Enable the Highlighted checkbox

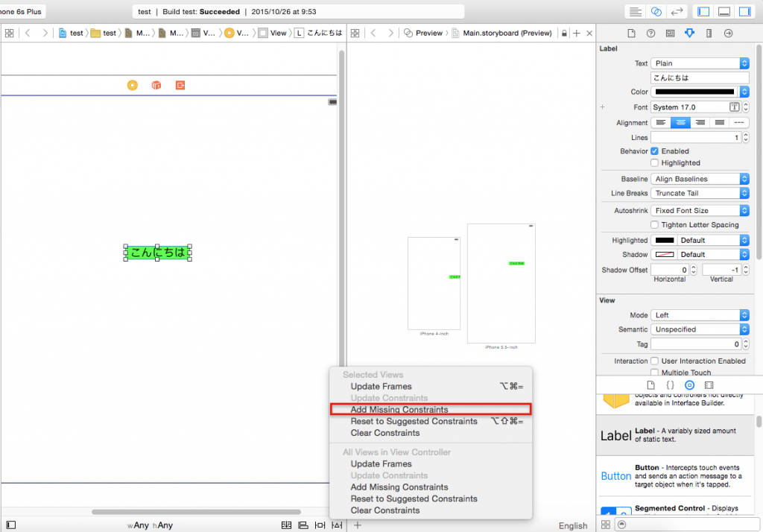655,163
